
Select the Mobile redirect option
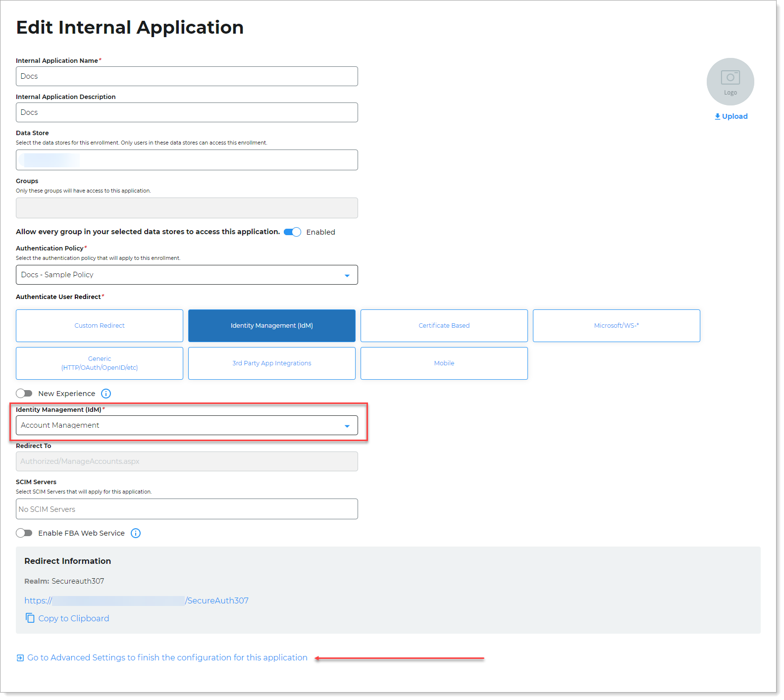[x=444, y=363]
